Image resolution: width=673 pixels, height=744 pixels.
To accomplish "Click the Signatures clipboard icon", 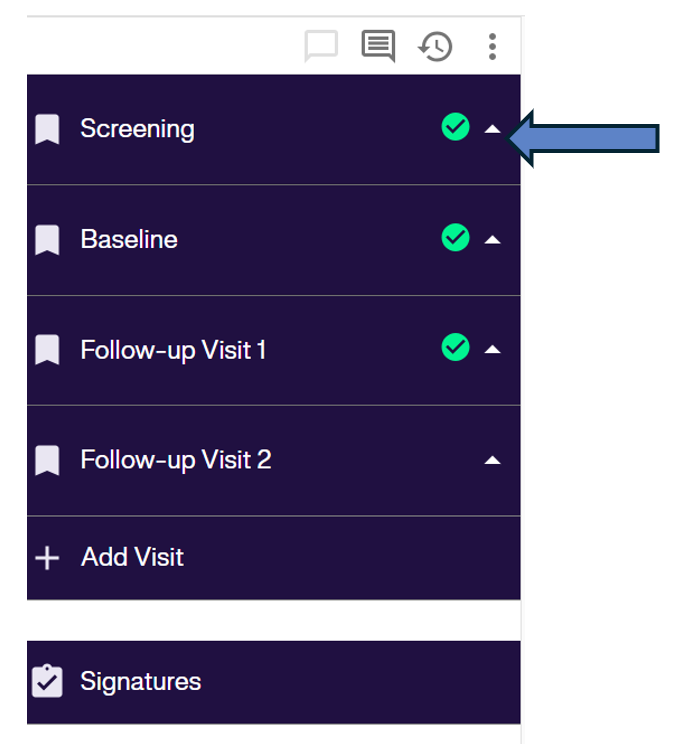I will tap(47, 681).
